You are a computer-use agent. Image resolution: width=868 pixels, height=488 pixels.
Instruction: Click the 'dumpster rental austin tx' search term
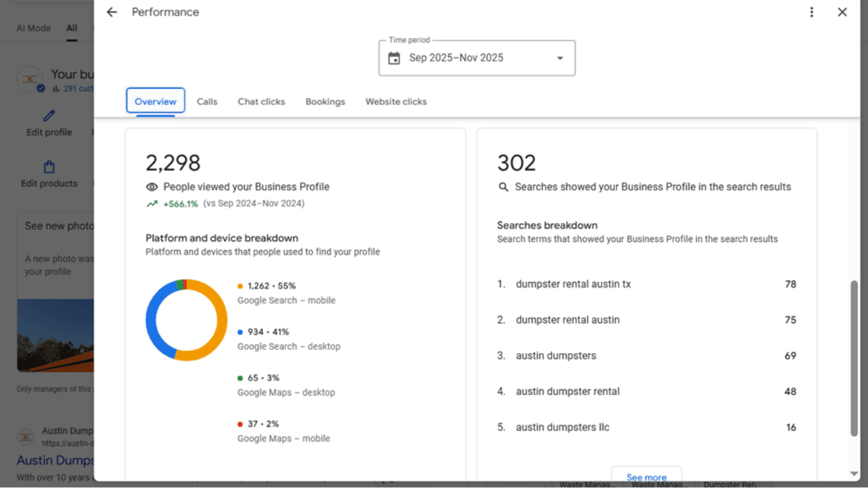[573, 284]
